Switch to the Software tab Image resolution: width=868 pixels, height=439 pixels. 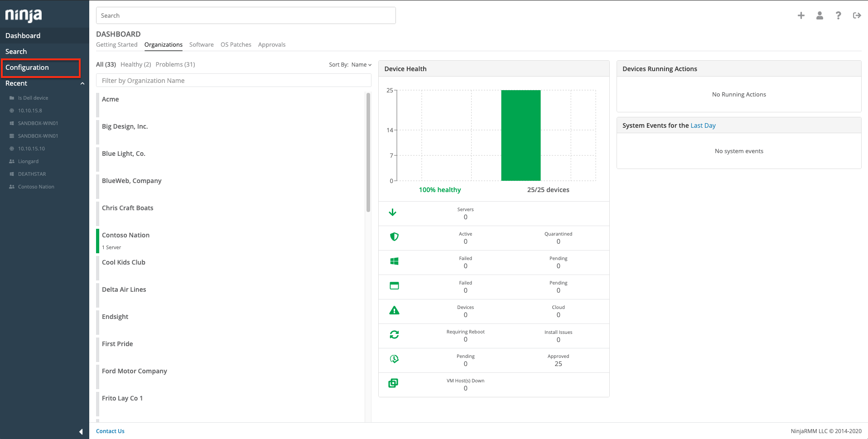[x=202, y=44]
